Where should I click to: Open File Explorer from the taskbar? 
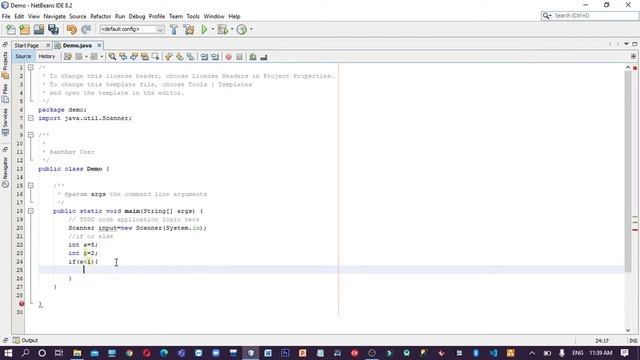tap(77, 353)
